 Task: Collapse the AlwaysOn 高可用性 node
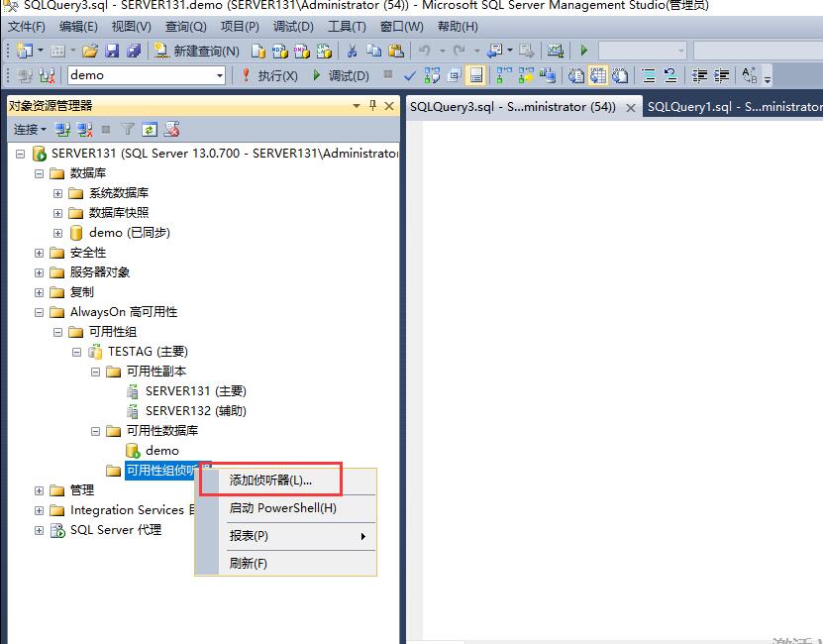[x=39, y=312]
